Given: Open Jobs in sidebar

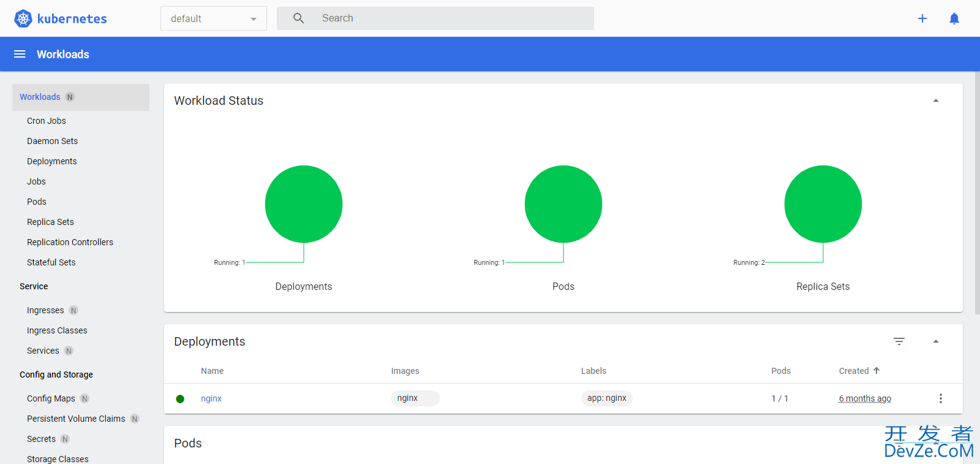Looking at the screenshot, I should click(x=36, y=181).
